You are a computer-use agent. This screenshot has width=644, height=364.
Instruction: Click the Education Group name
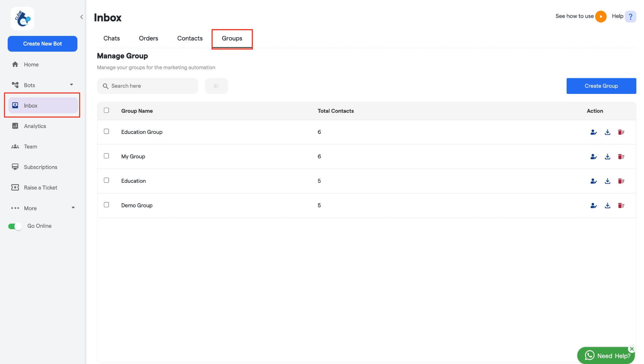142,132
